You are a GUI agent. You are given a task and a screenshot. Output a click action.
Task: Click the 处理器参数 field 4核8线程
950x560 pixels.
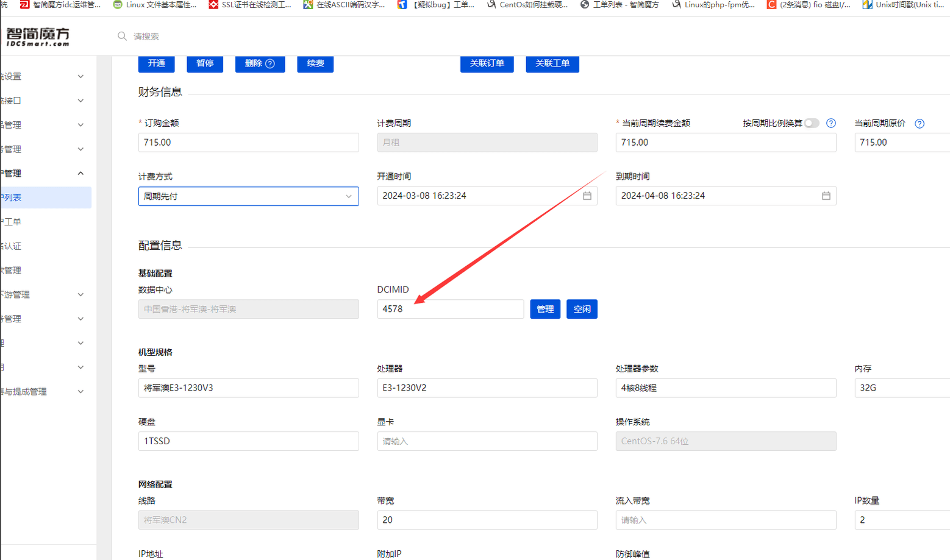point(726,388)
